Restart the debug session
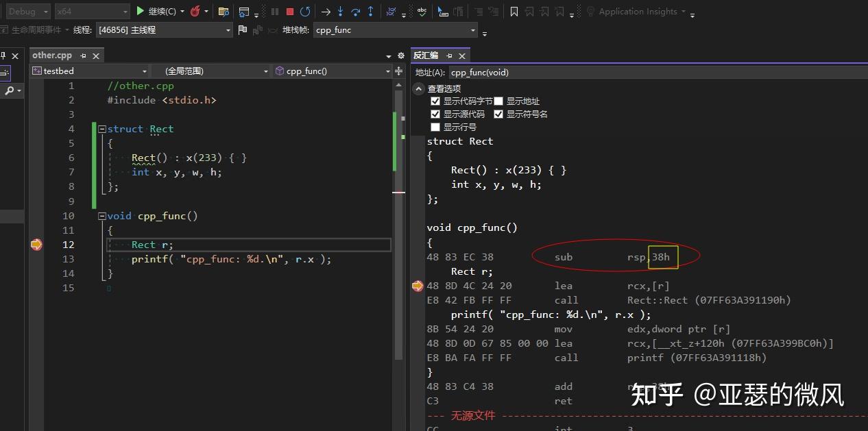The width and height of the screenshot is (868, 431). pos(306,11)
